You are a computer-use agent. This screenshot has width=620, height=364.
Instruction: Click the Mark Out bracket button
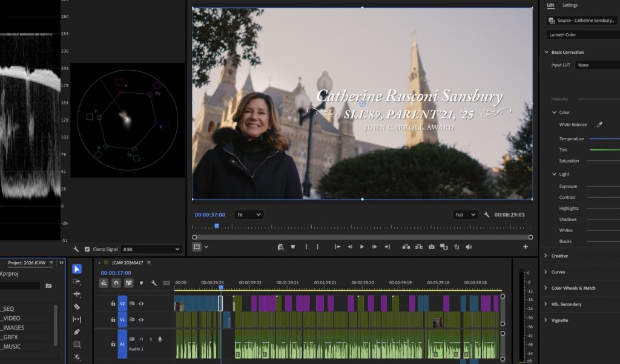click(317, 247)
